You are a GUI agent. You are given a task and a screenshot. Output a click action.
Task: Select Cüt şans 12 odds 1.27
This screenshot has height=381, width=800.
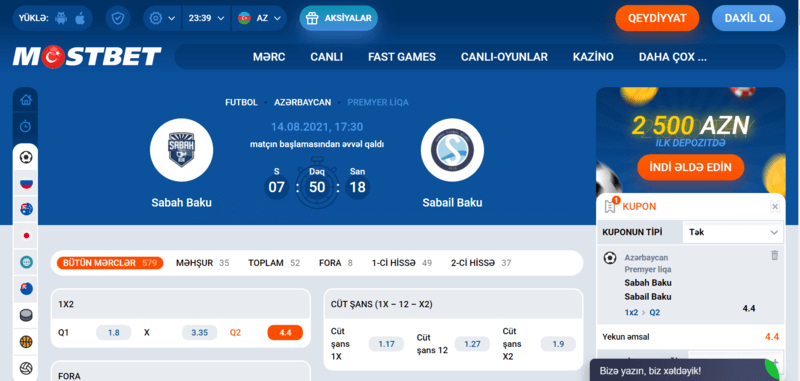point(472,344)
